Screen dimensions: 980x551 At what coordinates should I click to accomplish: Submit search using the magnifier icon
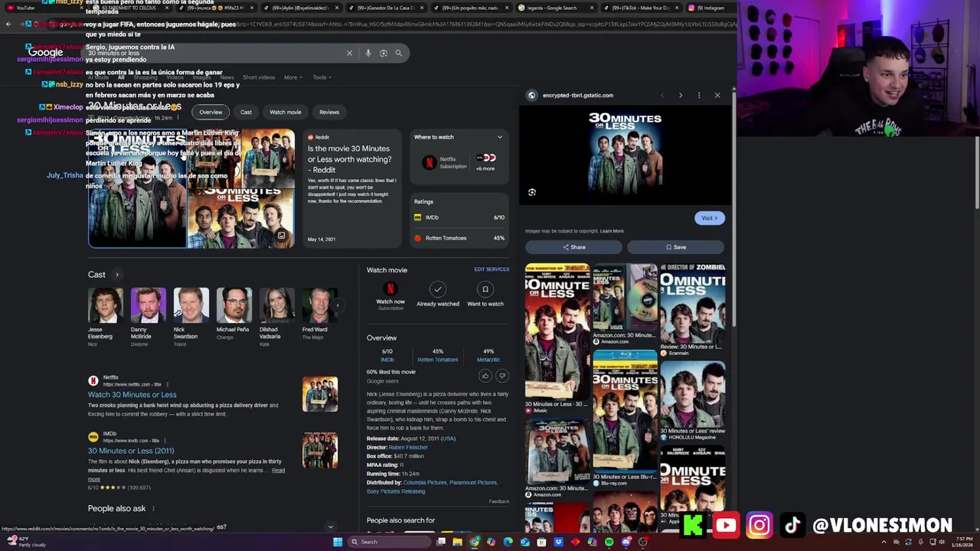[x=398, y=53]
